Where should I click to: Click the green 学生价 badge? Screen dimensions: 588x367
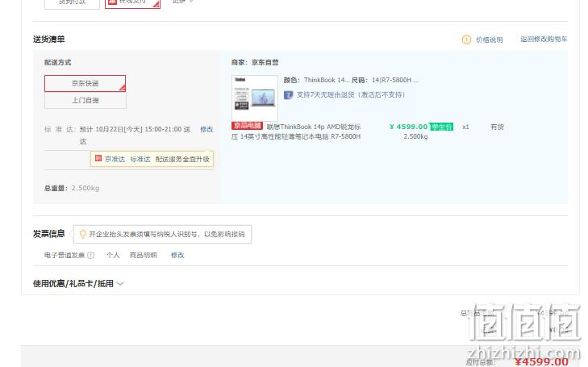(x=441, y=127)
